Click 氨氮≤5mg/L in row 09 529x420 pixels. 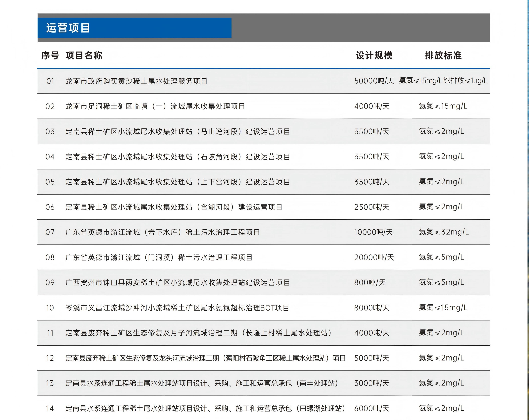tap(441, 282)
